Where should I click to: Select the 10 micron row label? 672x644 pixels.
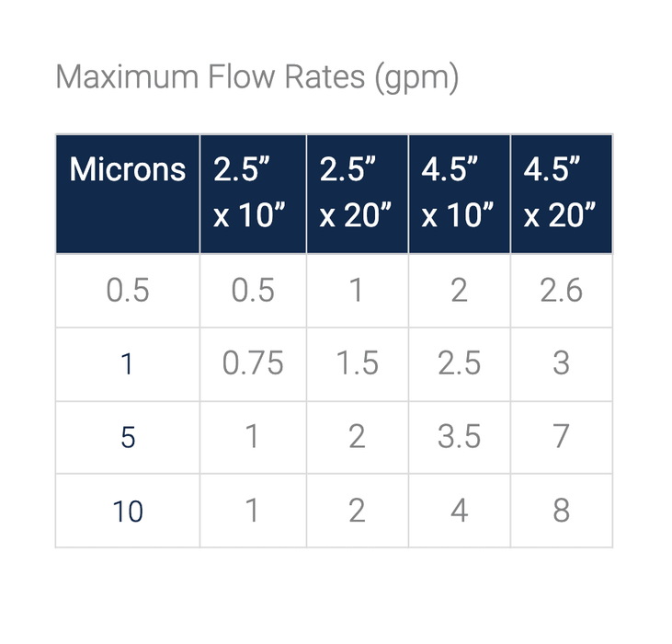pyautogui.click(x=128, y=511)
